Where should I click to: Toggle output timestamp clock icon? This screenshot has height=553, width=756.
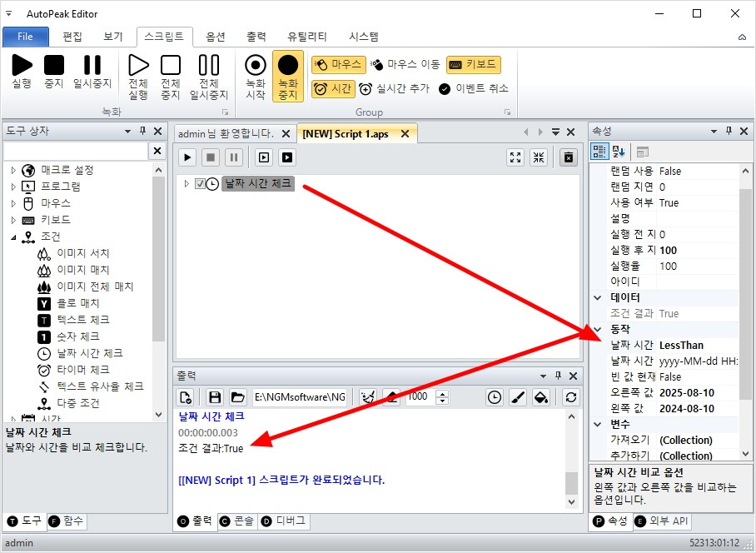coord(495,397)
